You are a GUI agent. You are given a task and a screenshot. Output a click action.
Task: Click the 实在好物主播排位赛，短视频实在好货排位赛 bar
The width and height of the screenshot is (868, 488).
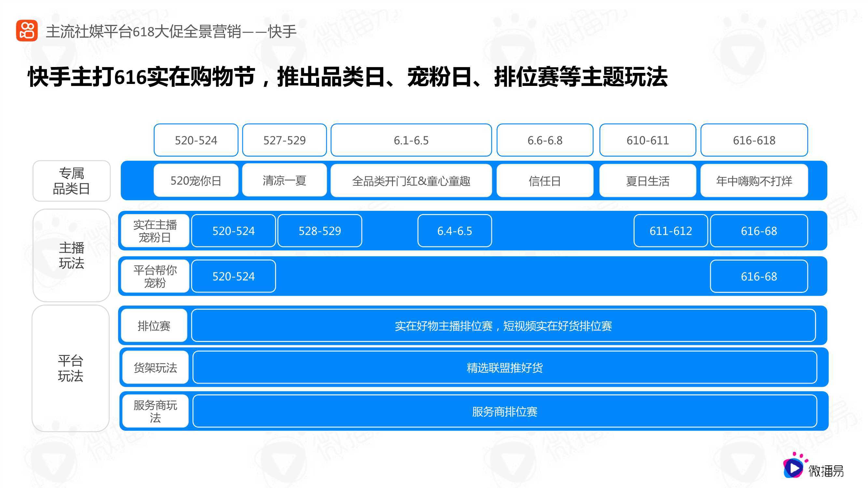(503, 325)
